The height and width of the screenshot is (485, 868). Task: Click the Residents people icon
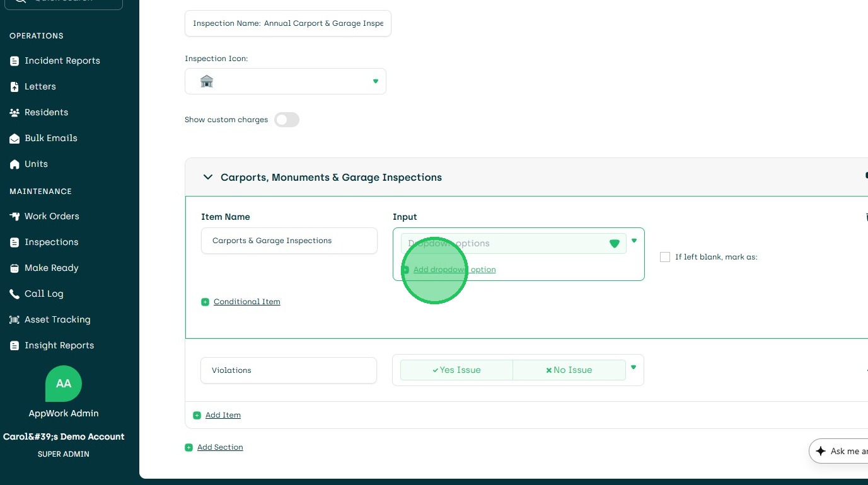(x=14, y=113)
